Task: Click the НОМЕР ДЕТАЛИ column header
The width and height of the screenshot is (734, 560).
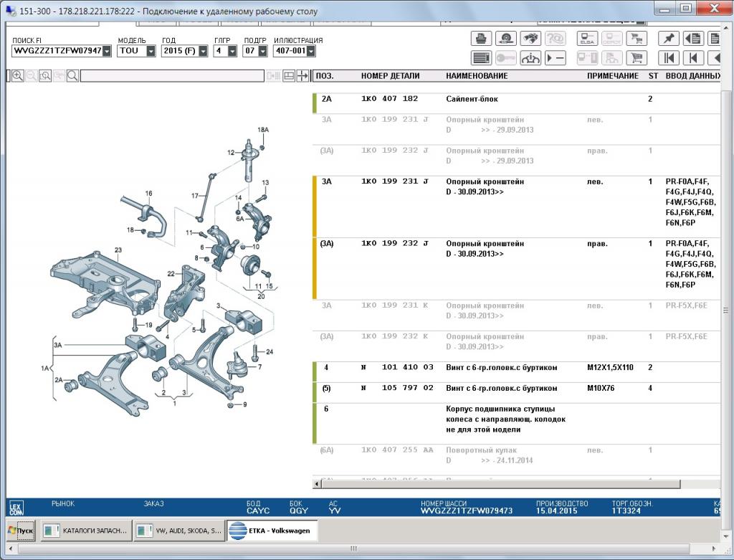Action: (x=391, y=76)
